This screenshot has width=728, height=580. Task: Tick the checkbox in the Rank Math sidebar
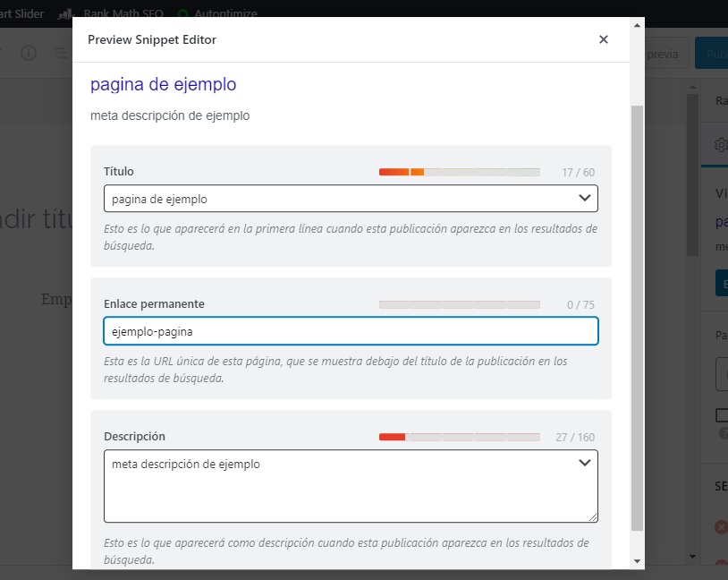[x=722, y=415]
